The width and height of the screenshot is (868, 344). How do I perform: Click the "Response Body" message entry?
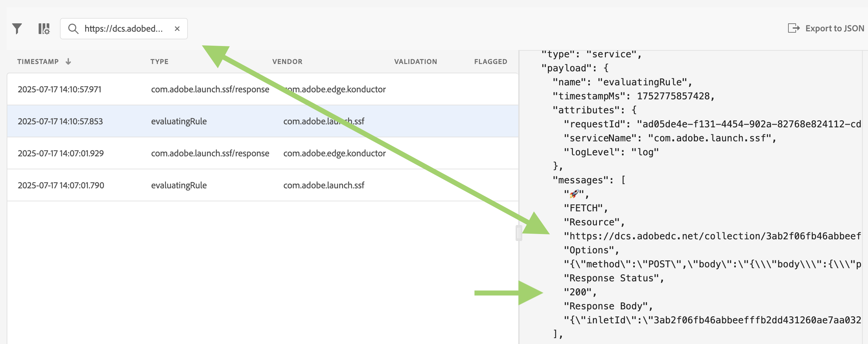(x=608, y=306)
